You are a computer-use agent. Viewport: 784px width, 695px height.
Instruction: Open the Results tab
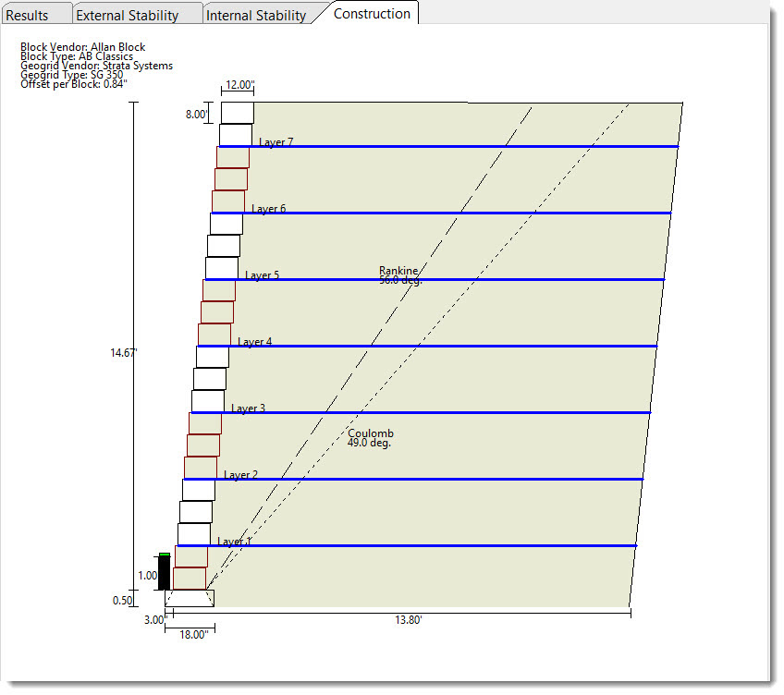pyautogui.click(x=28, y=15)
